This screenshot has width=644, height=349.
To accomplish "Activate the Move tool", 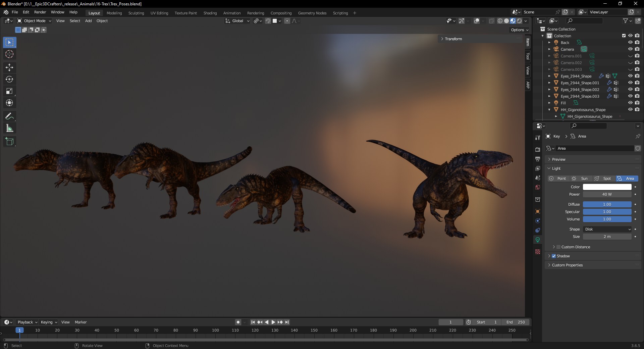I will pyautogui.click(x=9, y=67).
